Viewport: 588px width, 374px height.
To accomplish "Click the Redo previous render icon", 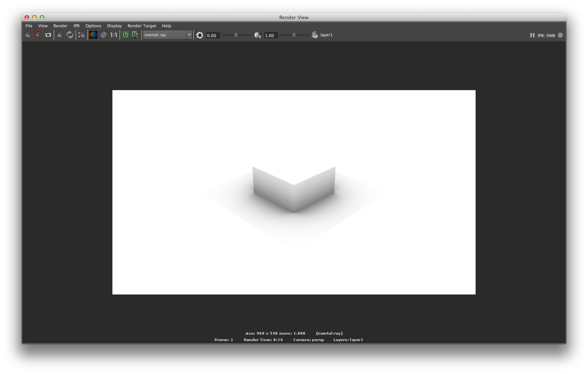I will tap(37, 35).
